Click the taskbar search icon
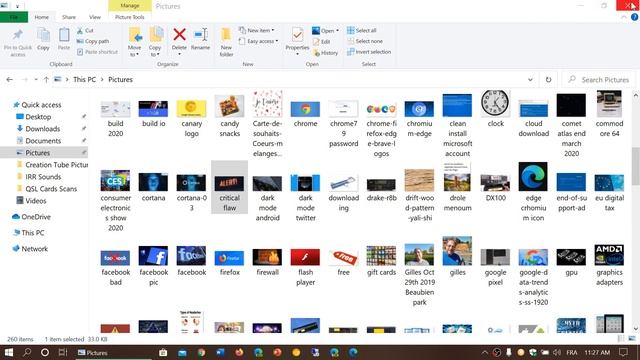640x360 pixels. pos(27,352)
